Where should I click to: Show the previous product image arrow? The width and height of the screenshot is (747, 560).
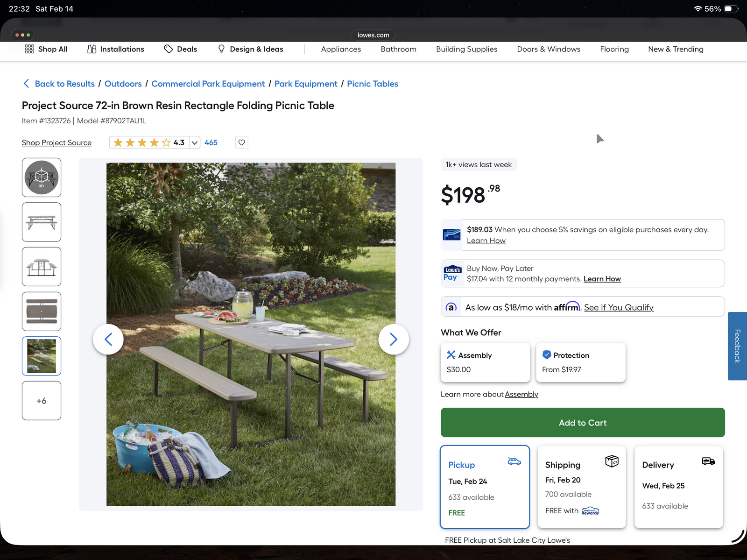[x=108, y=339]
